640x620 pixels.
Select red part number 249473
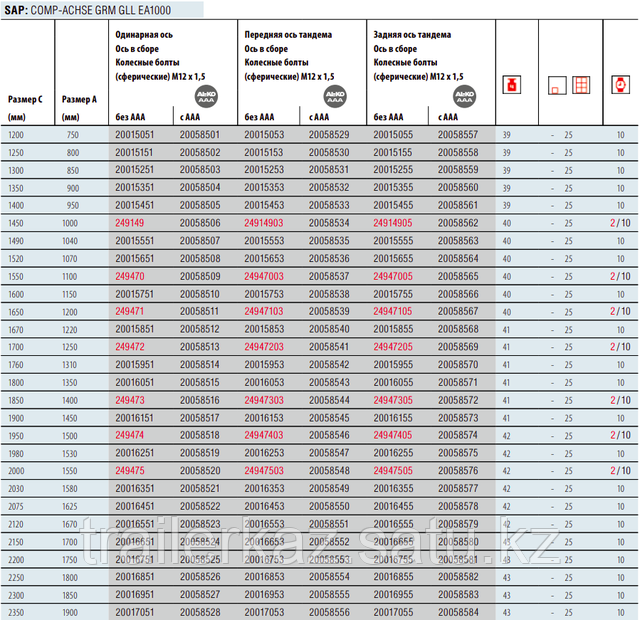coord(129,400)
